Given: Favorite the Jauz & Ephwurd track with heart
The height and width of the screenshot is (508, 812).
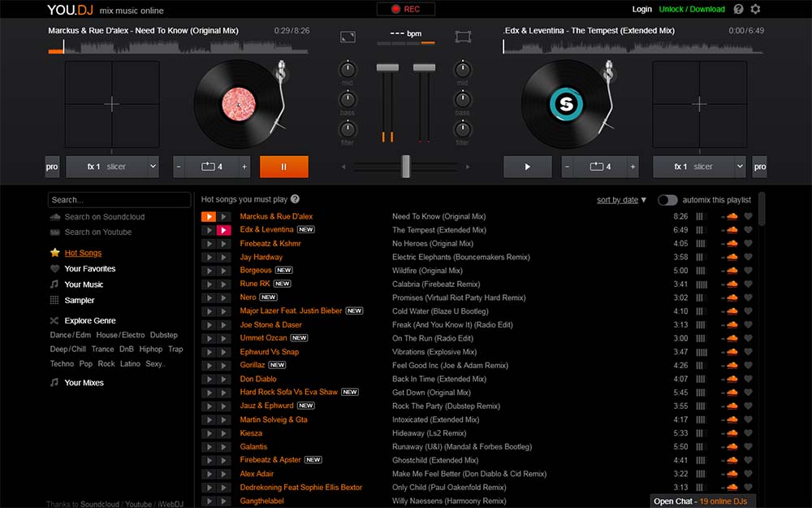Looking at the screenshot, I should tap(748, 406).
